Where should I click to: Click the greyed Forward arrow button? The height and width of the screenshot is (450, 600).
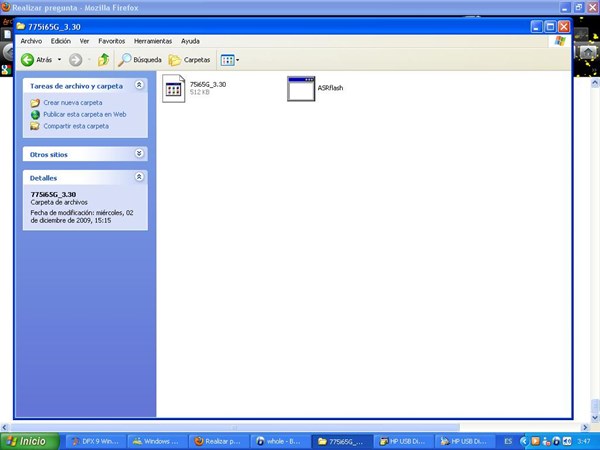pos(75,60)
